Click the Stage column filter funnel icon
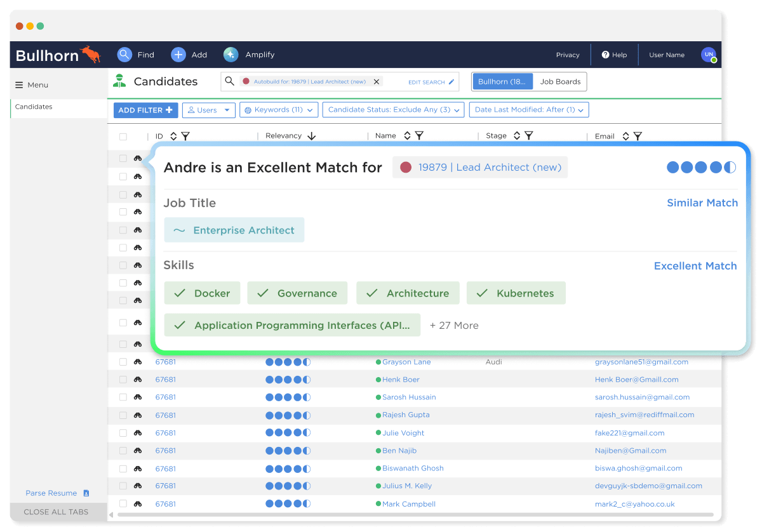 528,136
